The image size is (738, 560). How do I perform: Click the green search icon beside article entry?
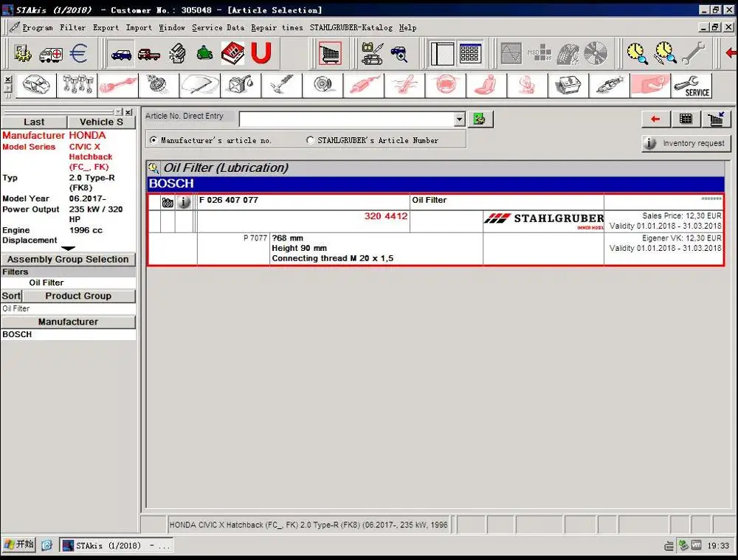pyautogui.click(x=480, y=119)
